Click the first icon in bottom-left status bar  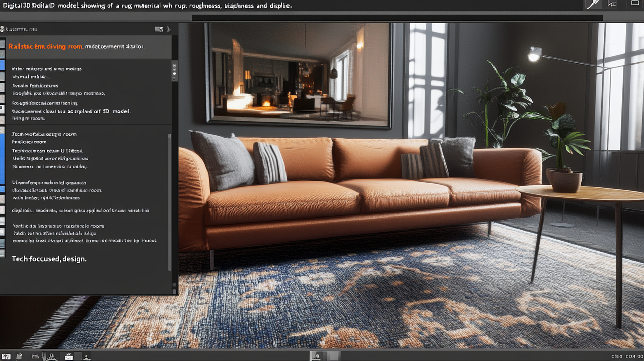pos(6,357)
